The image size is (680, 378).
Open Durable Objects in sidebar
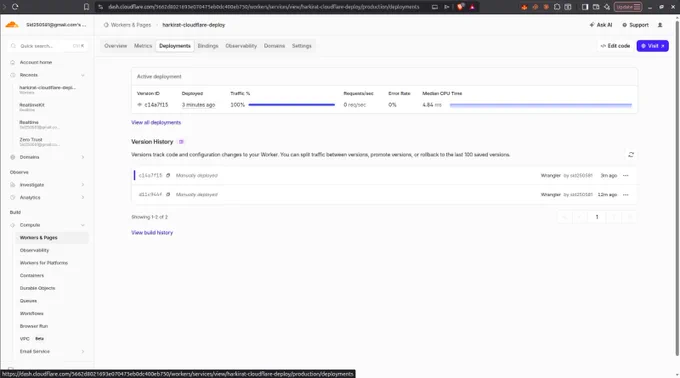[x=37, y=288]
